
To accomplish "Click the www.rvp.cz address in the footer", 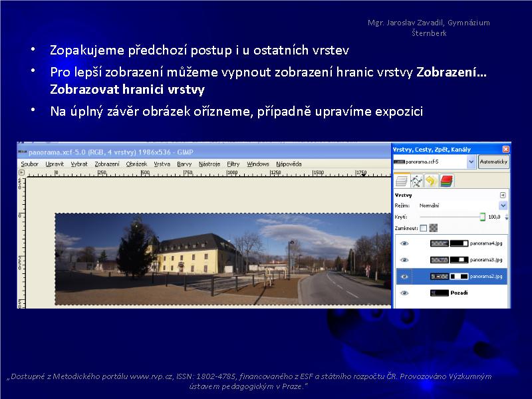I will tap(152, 376).
